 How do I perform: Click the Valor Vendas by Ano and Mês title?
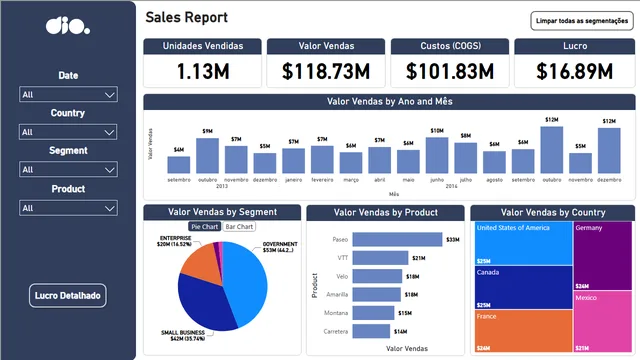[389, 102]
